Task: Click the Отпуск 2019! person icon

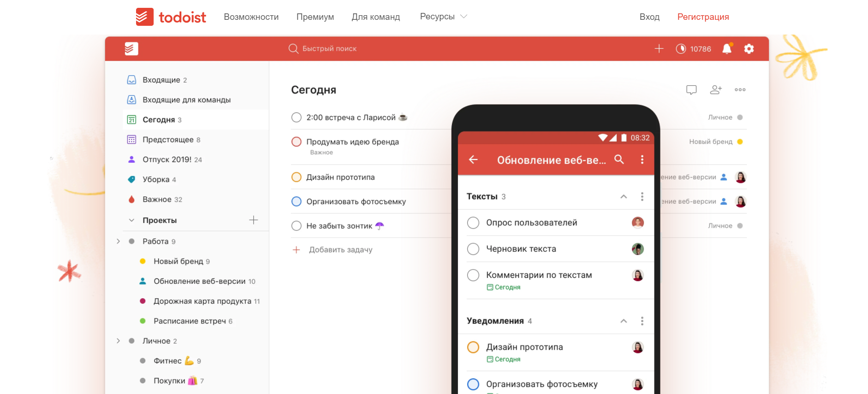Action: (x=131, y=159)
